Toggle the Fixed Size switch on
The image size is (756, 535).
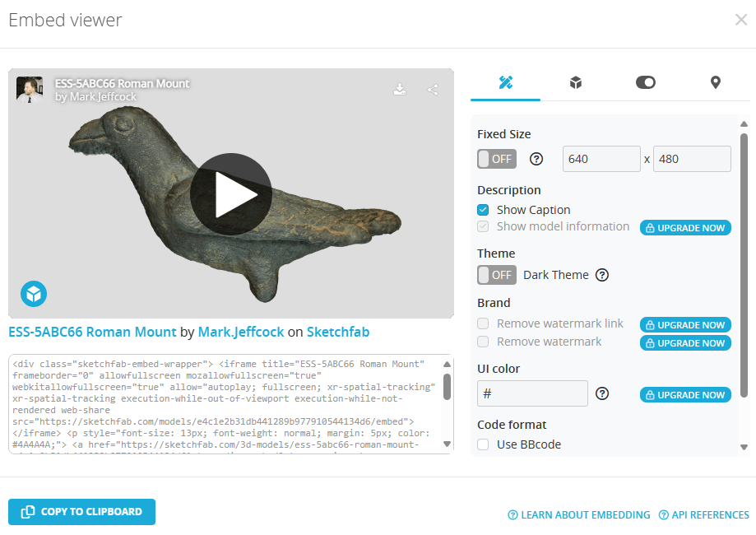[x=497, y=159]
